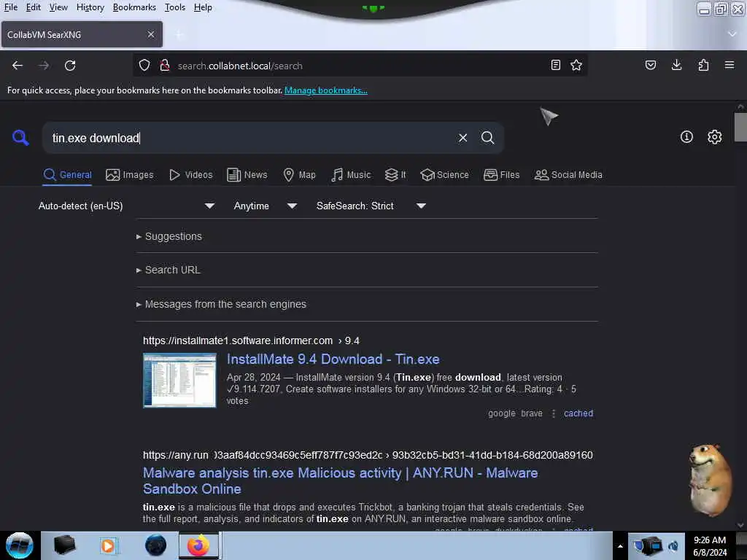Switch to the General search tab
This screenshot has width=747, height=560.
tap(67, 175)
